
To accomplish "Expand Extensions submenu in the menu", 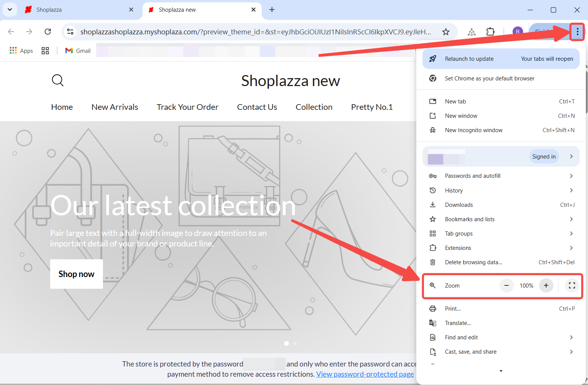I will coord(501,248).
